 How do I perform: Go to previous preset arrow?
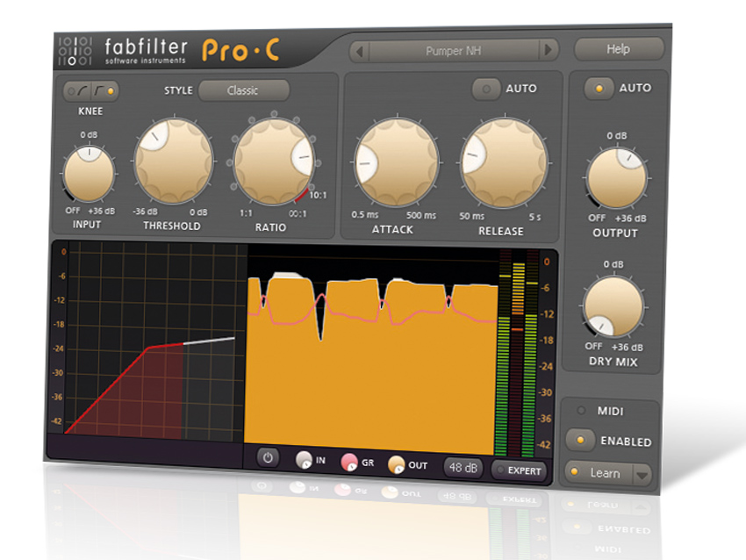(x=360, y=51)
